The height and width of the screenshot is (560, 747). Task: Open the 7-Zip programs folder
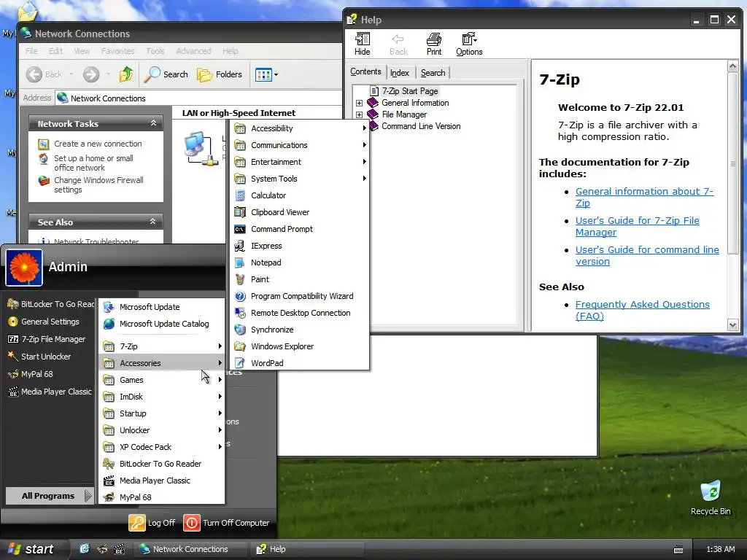[161, 346]
